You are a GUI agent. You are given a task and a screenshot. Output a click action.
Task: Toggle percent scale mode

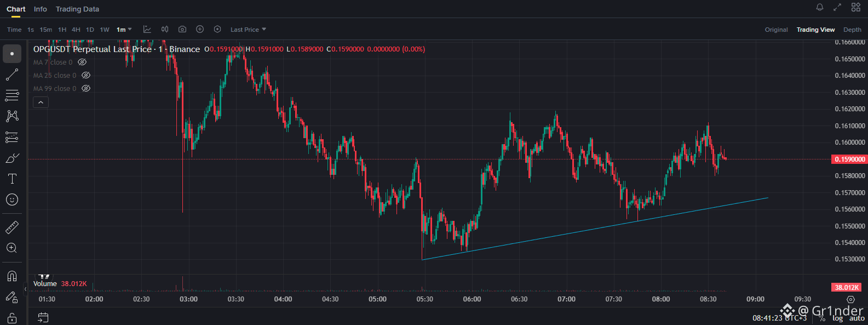822,318
